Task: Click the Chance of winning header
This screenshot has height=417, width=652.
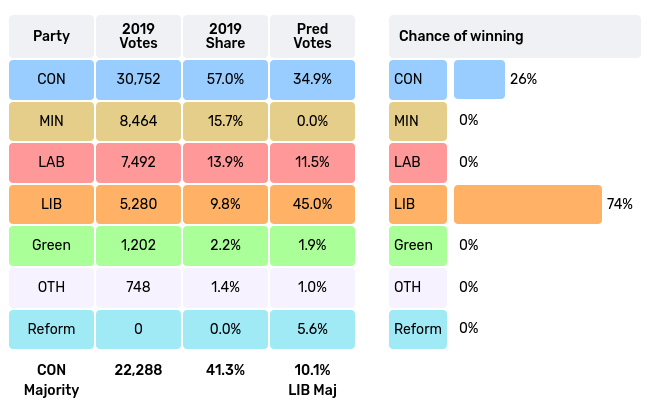Action: [514, 36]
